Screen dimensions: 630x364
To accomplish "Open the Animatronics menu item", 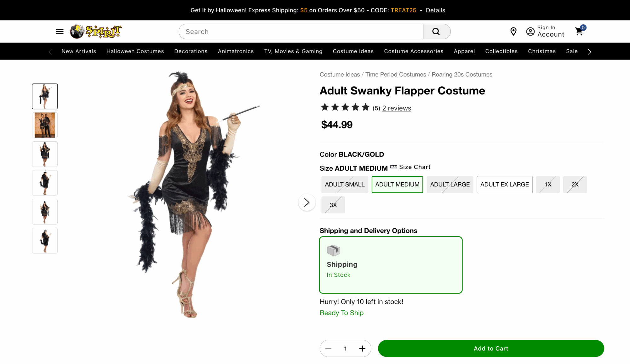I will (x=236, y=51).
